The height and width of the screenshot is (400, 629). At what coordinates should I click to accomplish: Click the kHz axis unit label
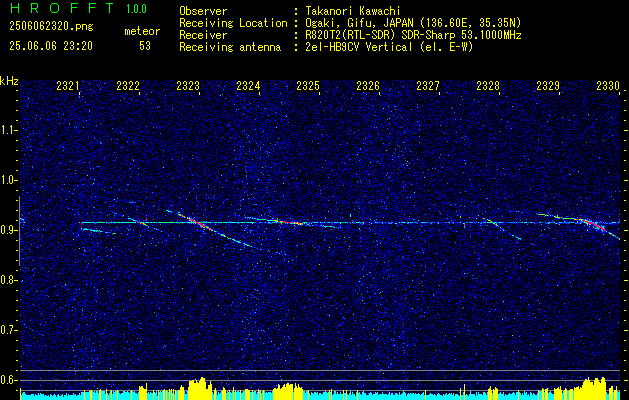(x=9, y=82)
